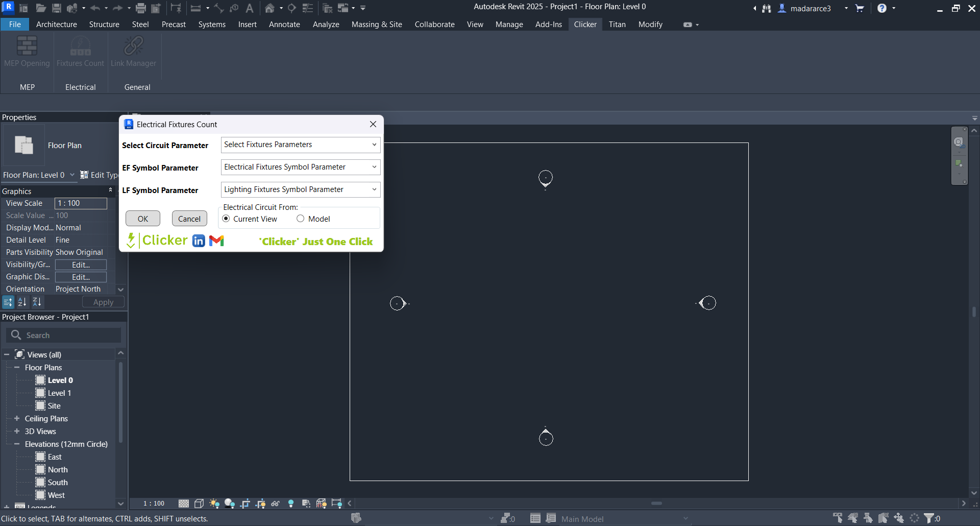The width and height of the screenshot is (980, 526).
Task: Click the Switch Windows icon
Action: tap(343, 8)
